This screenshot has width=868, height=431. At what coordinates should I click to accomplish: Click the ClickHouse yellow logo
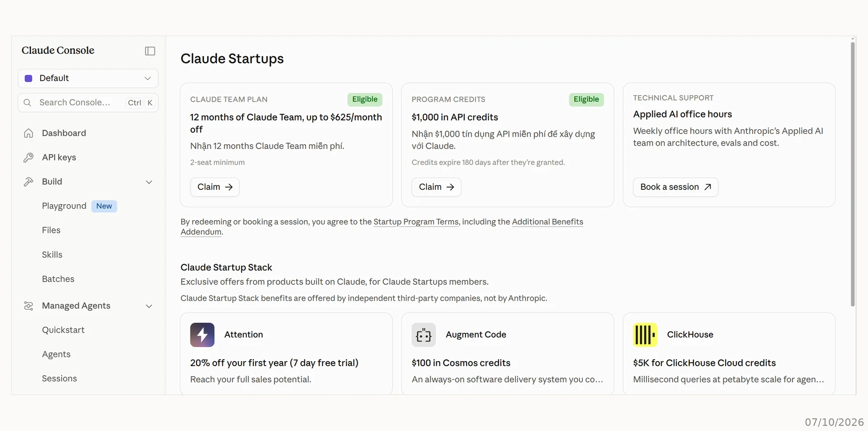pyautogui.click(x=645, y=334)
